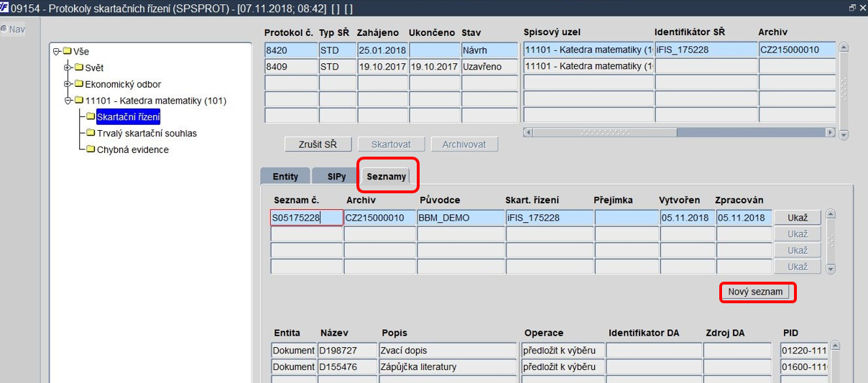This screenshot has height=383, width=868.
Task: Click archive cell CZ215000010 in the protocols table
Action: 798,50
